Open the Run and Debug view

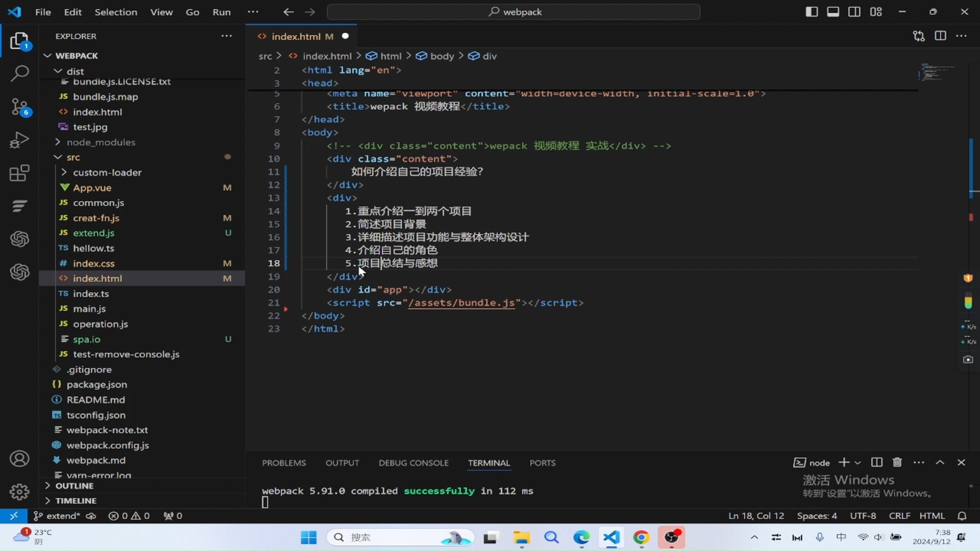(19, 140)
